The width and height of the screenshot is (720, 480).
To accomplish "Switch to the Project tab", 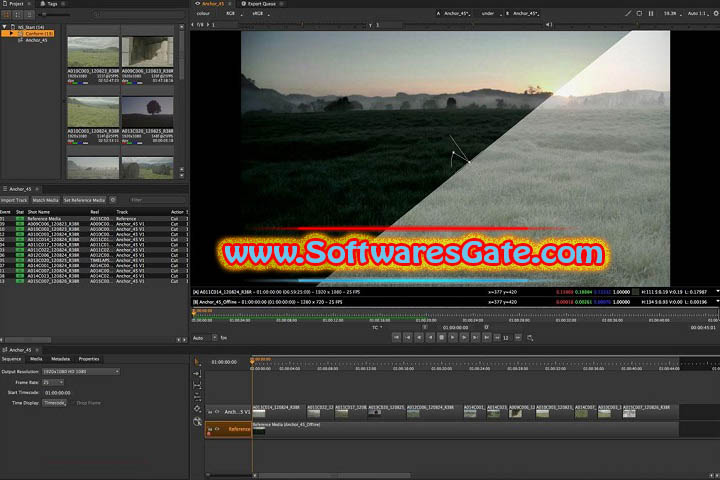I will click(x=16, y=4).
